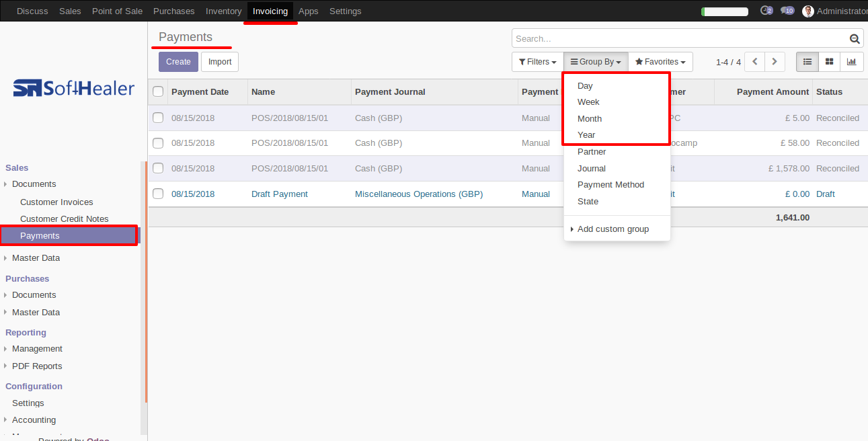This screenshot has height=441, width=868.
Task: Group payments by Payment Method
Action: click(x=610, y=185)
